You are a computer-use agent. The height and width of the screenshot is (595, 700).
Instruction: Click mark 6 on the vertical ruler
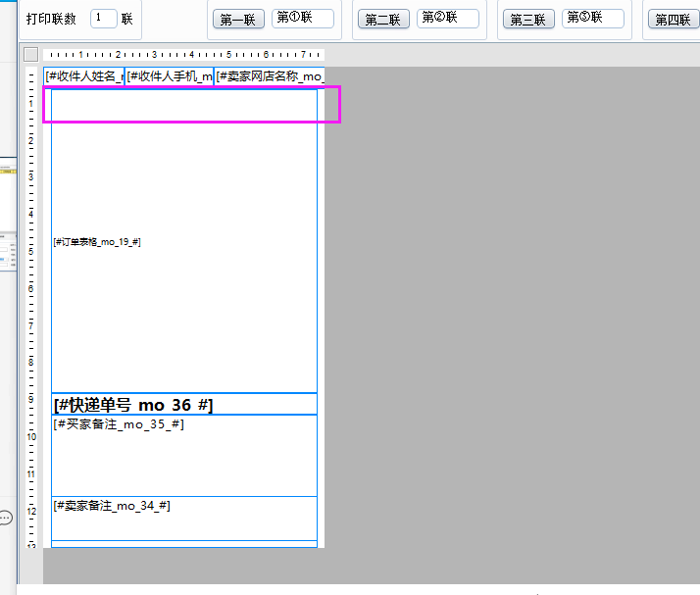30,287
